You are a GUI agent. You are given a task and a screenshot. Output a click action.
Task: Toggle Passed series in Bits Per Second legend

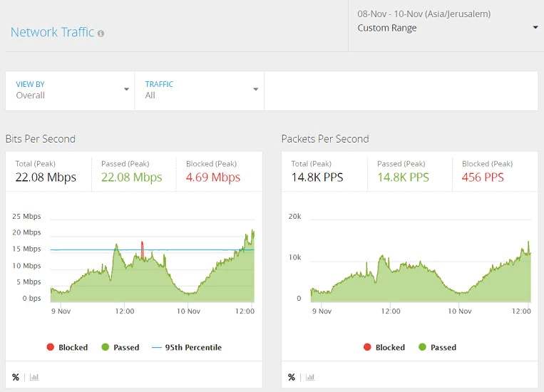120,348
